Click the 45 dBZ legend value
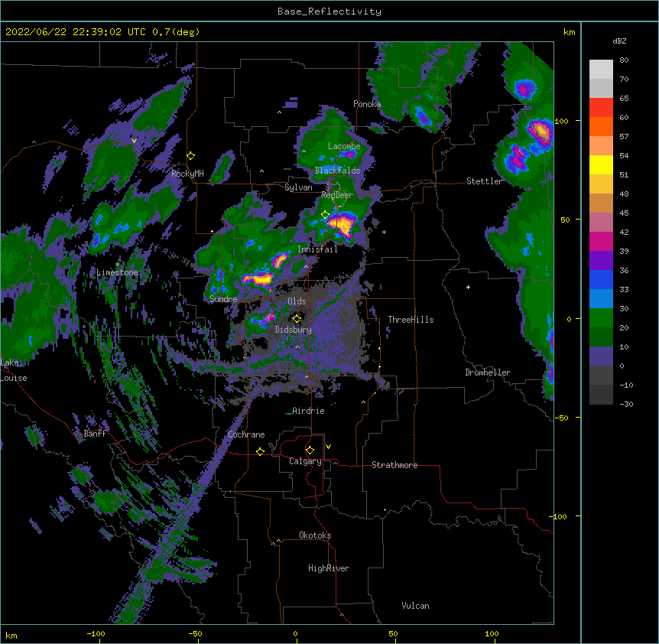The height and width of the screenshot is (644, 659). pos(624,213)
